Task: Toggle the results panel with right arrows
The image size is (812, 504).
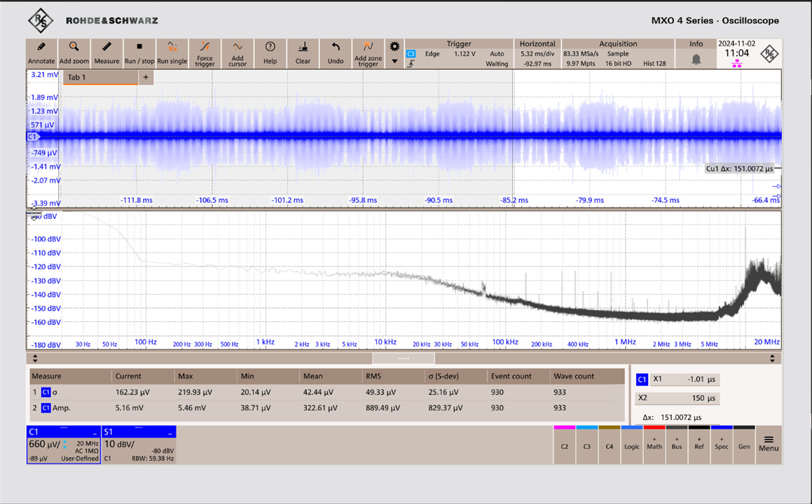Action: (772, 358)
